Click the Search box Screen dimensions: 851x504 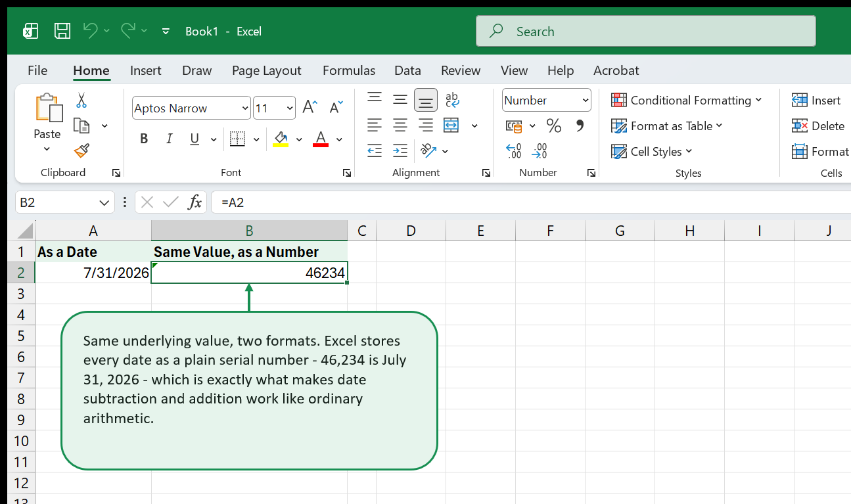pyautogui.click(x=645, y=31)
